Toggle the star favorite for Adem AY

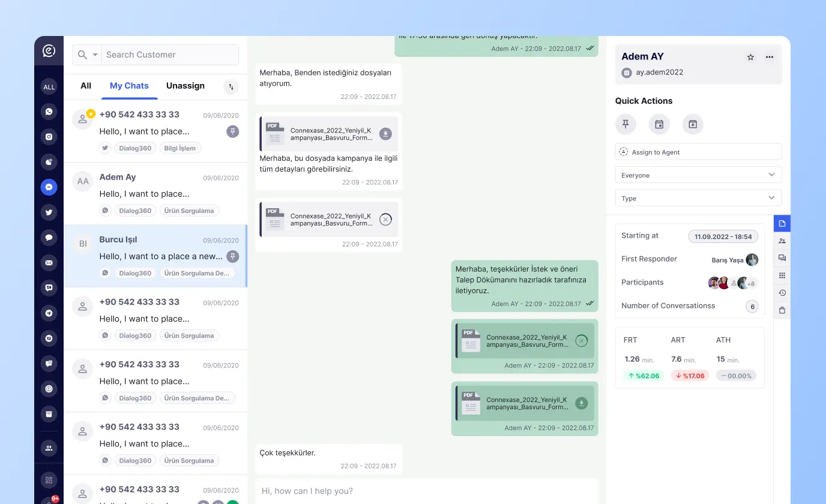point(750,57)
